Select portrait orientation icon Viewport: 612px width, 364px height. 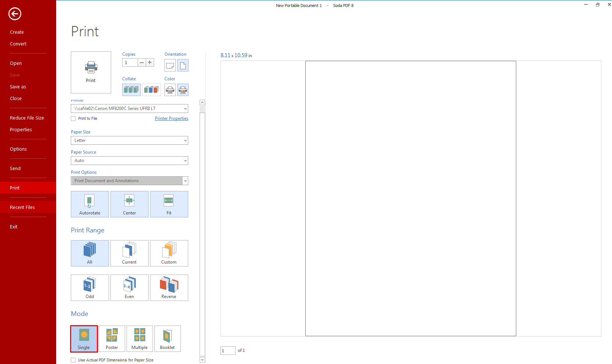pyautogui.click(x=183, y=66)
